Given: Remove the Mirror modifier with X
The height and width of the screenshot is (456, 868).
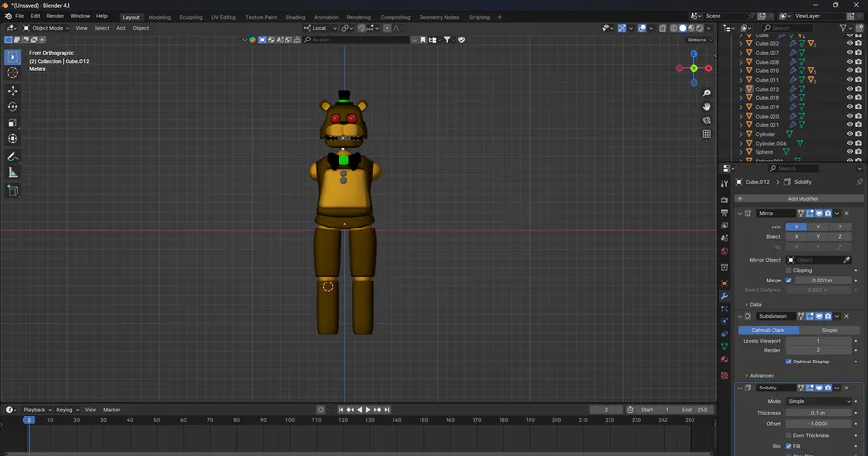Looking at the screenshot, I should tap(847, 213).
